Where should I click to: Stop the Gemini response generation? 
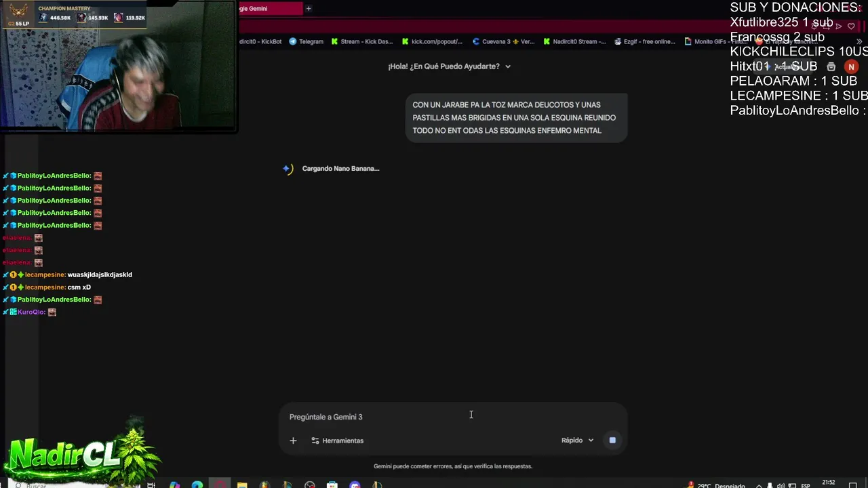[x=612, y=441]
